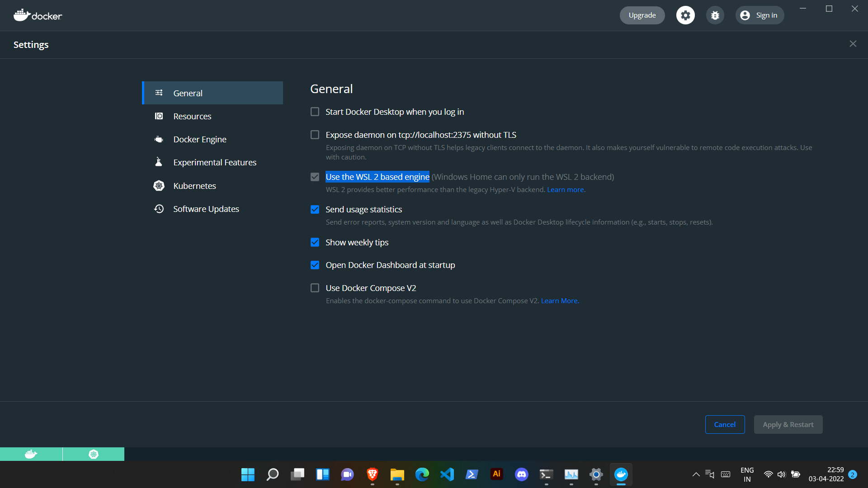
Task: Disable Send usage statistics
Action: click(315, 209)
